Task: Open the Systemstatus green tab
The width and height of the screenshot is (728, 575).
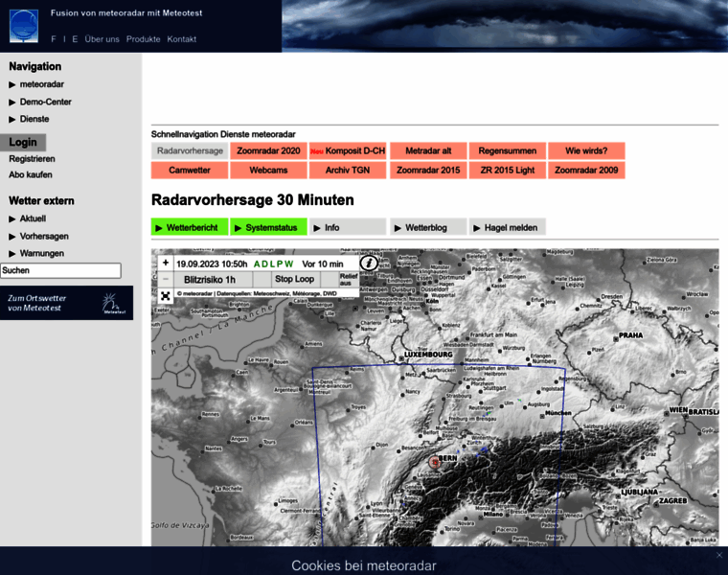Action: 268,227
